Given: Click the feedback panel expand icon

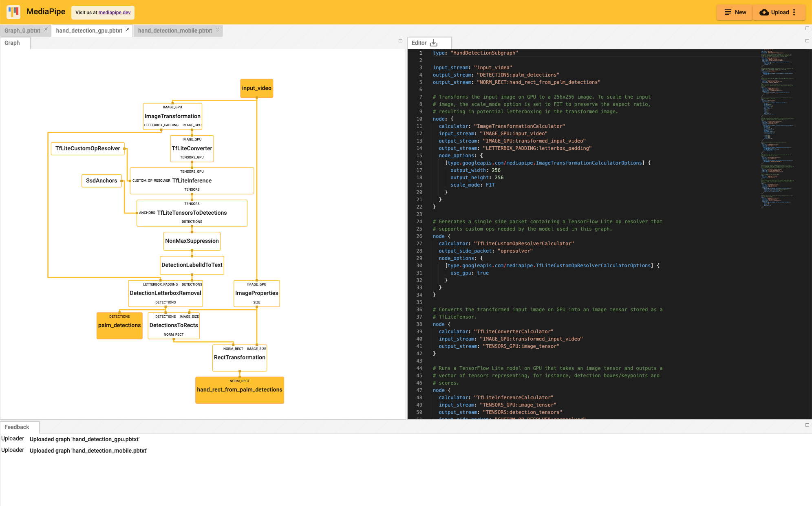Looking at the screenshot, I should [807, 425].
